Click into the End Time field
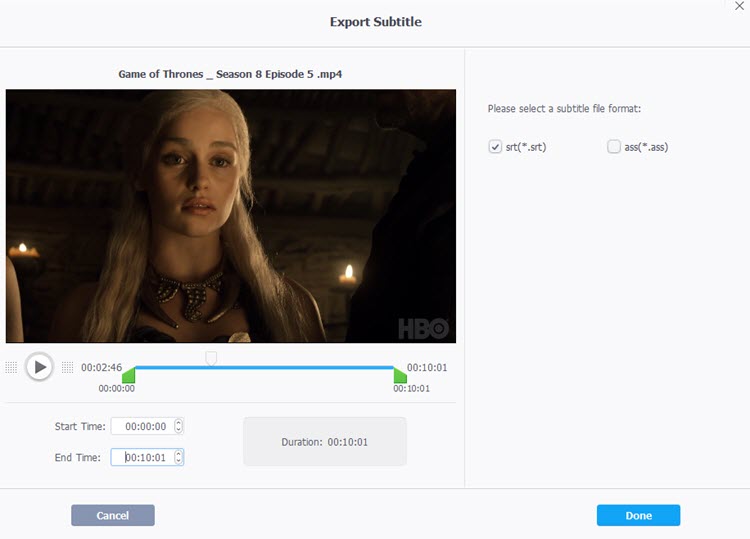 point(142,457)
